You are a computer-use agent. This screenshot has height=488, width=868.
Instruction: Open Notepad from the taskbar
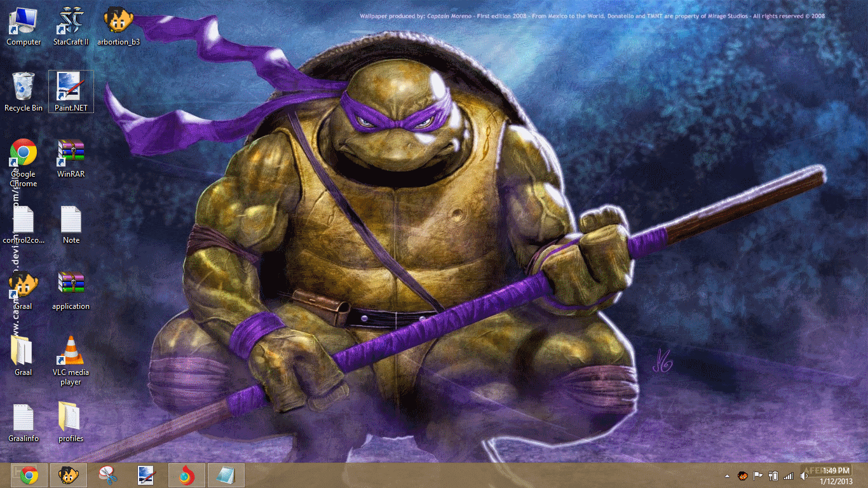(x=226, y=475)
